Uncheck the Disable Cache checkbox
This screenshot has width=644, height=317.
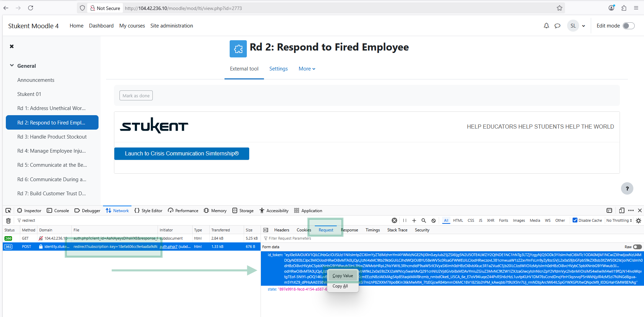point(575,220)
